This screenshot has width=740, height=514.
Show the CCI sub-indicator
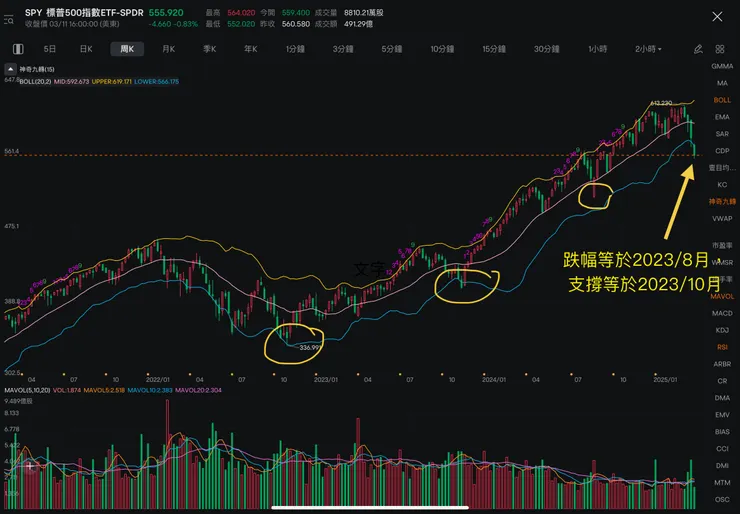(722, 449)
